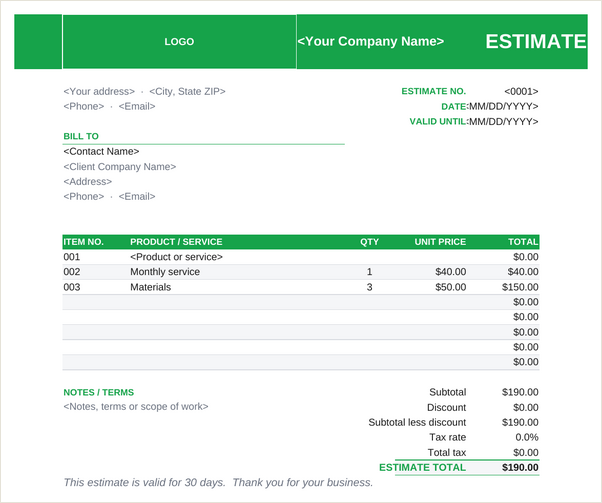Select the bold $190.00 estimate total

[520, 468]
